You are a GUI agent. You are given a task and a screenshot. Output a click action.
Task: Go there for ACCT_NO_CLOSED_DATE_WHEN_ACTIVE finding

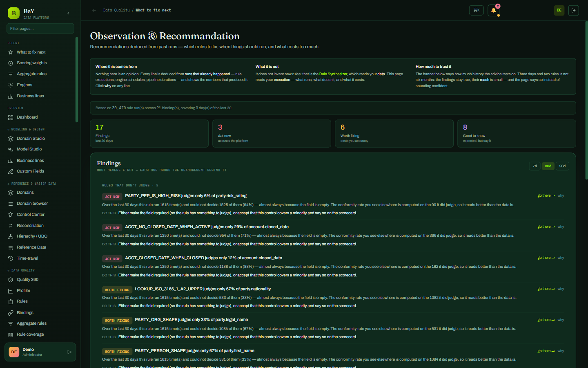click(x=546, y=227)
